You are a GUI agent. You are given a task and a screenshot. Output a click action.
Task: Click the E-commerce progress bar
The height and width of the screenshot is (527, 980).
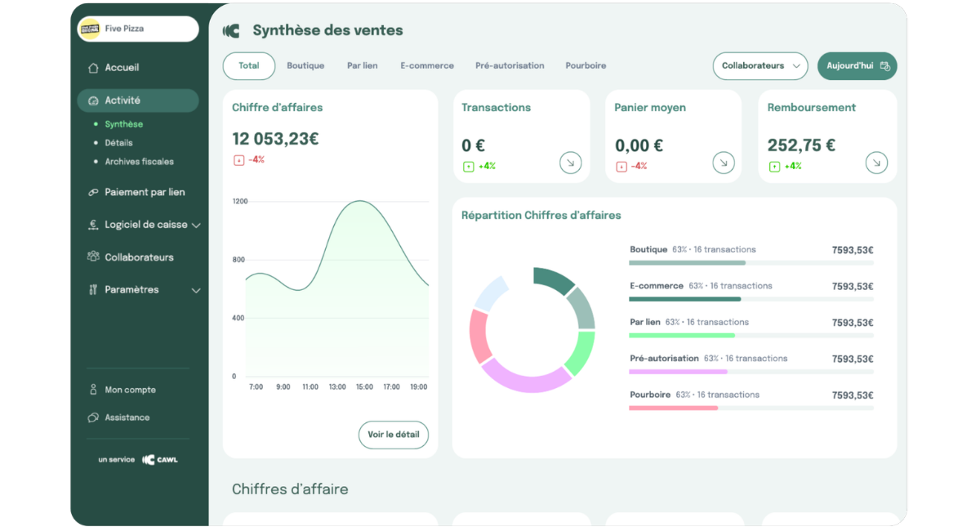click(x=751, y=299)
